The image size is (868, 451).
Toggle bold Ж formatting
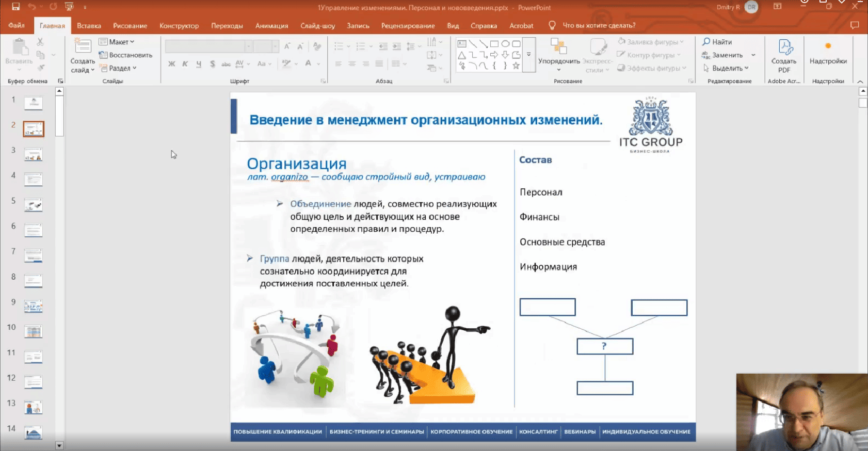click(x=171, y=64)
